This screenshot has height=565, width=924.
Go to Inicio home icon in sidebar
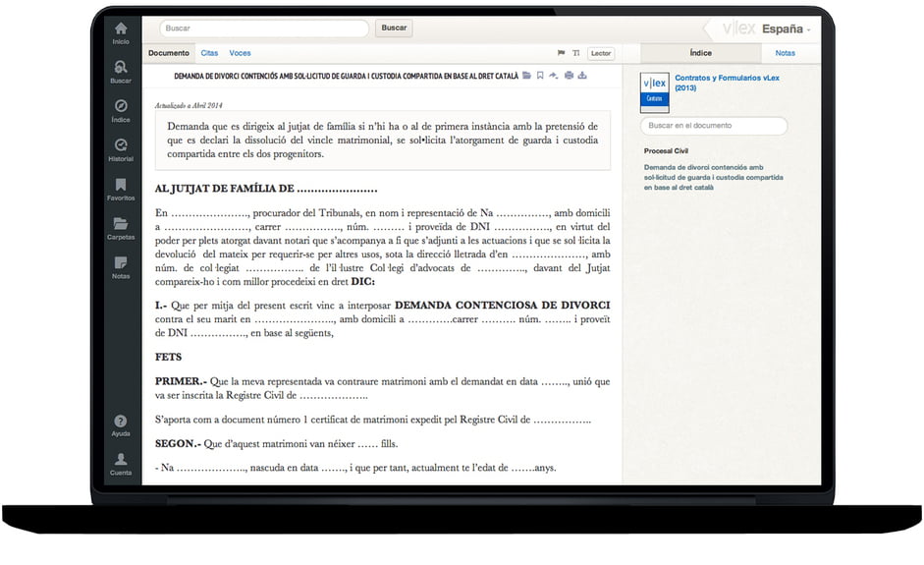point(121,28)
